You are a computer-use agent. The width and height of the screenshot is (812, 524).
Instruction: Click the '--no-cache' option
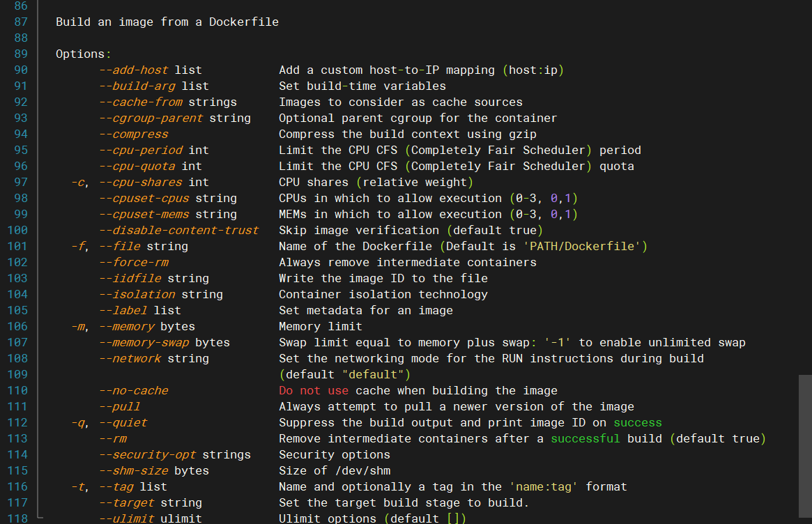134,391
